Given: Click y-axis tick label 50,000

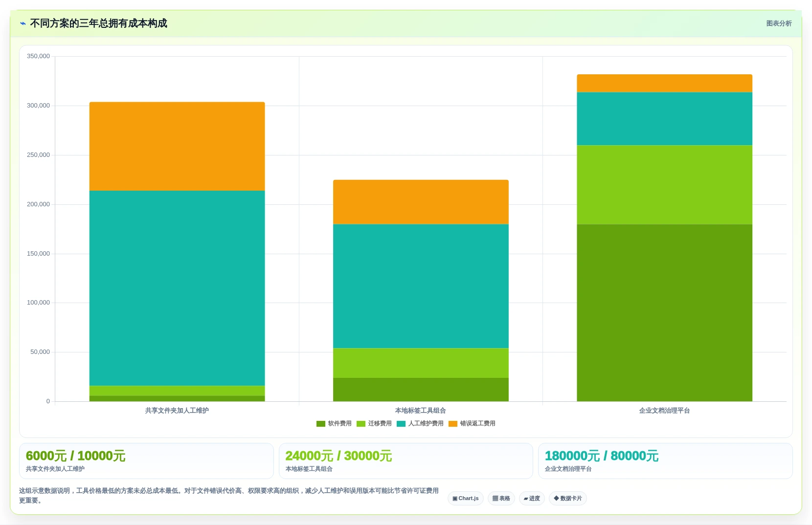Looking at the screenshot, I should point(40,352).
